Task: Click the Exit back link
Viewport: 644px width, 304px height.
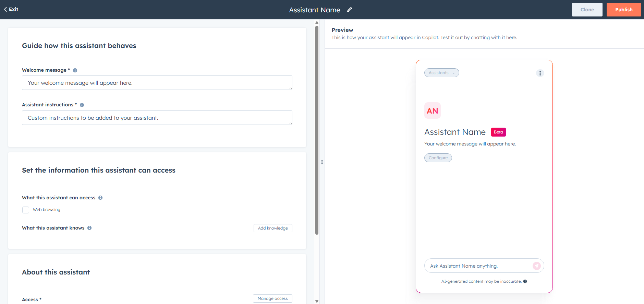Action: 11,9
